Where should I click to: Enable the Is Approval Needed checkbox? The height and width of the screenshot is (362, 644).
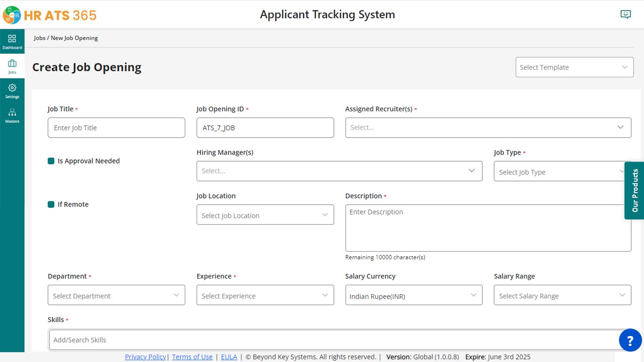51,161
